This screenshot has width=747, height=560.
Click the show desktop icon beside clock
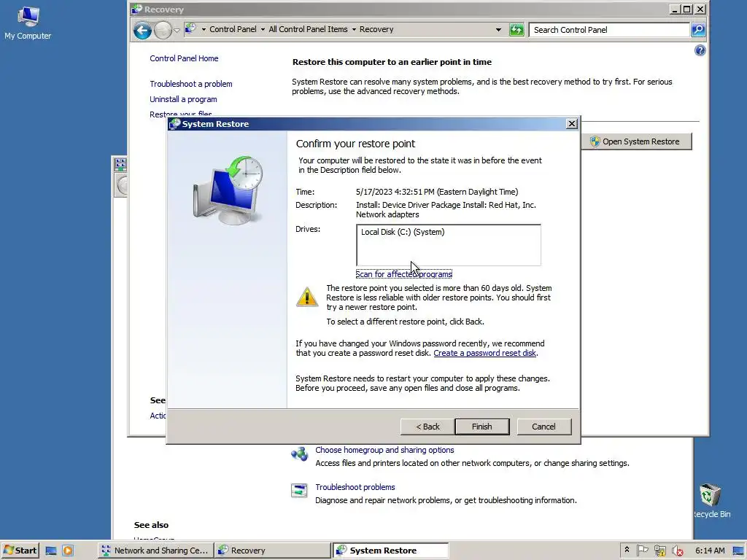coord(738,551)
